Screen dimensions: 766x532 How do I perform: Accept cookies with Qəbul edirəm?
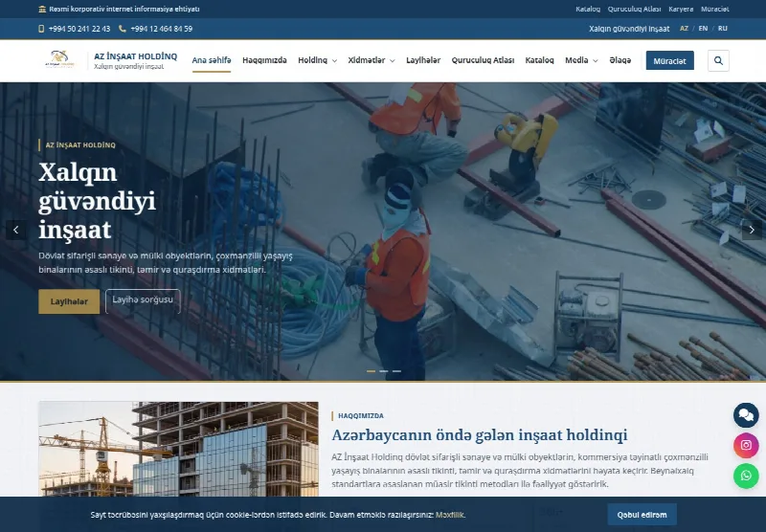pyautogui.click(x=642, y=515)
